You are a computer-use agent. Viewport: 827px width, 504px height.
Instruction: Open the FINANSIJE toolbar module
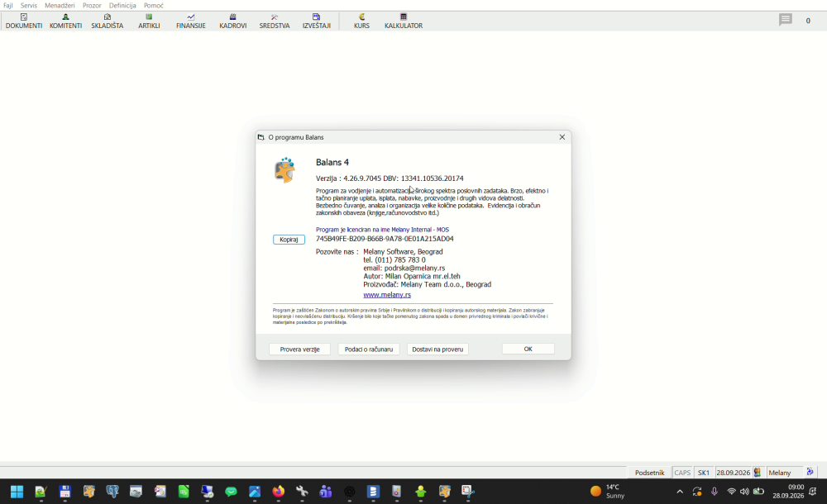[x=190, y=21]
